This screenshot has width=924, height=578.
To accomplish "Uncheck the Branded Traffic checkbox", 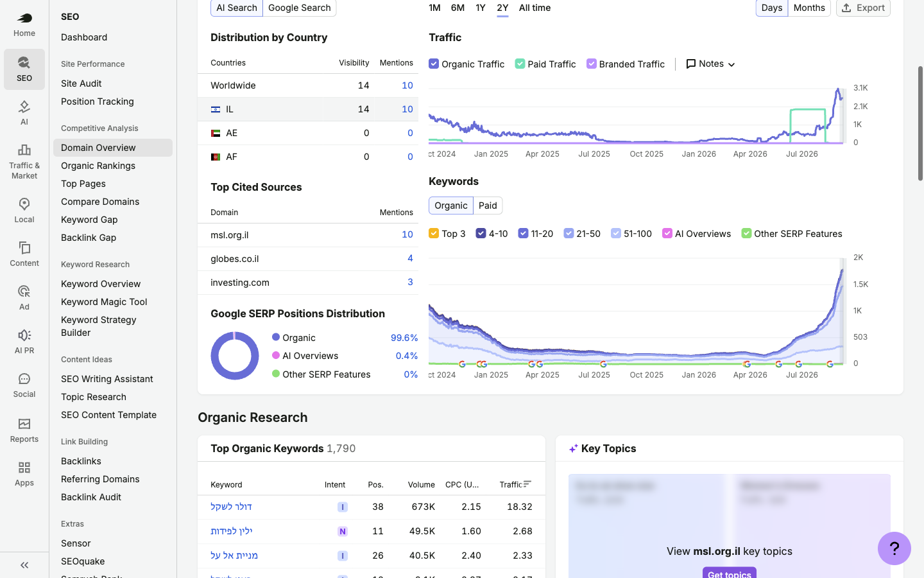I will pyautogui.click(x=592, y=64).
